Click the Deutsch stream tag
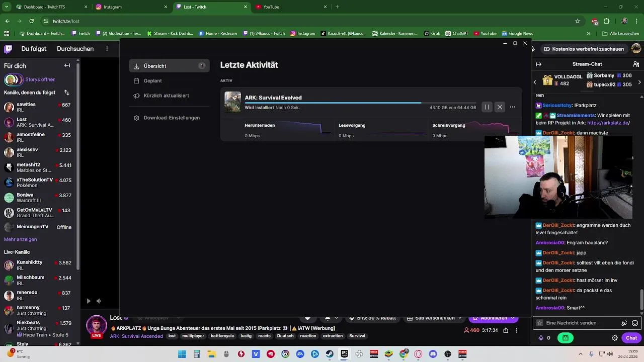Image resolution: width=644 pixels, height=362 pixels. point(285,336)
